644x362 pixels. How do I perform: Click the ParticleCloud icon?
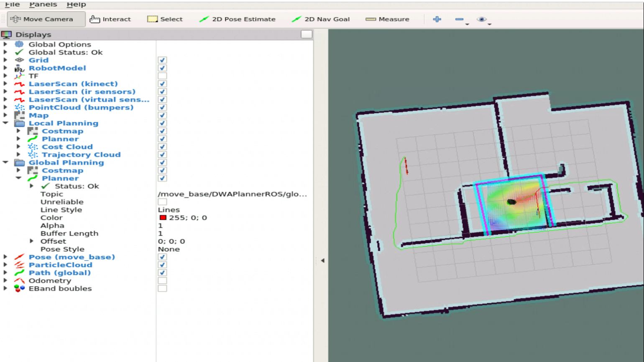pos(19,264)
